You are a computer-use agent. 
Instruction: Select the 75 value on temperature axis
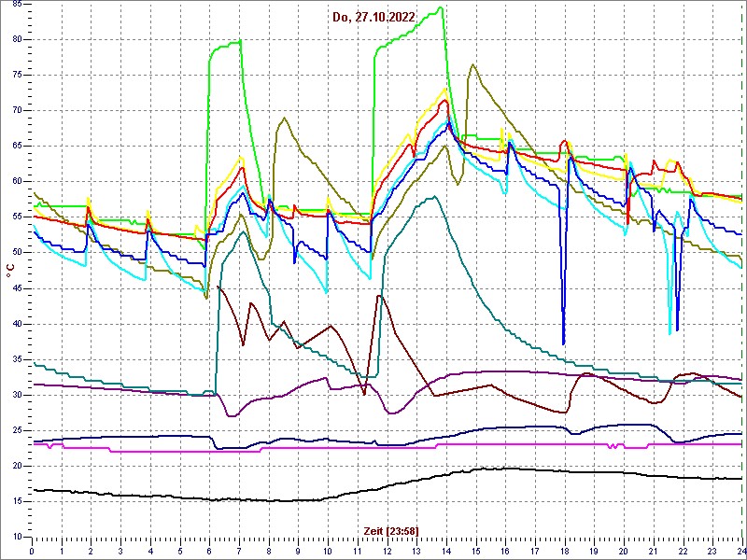(x=16, y=76)
